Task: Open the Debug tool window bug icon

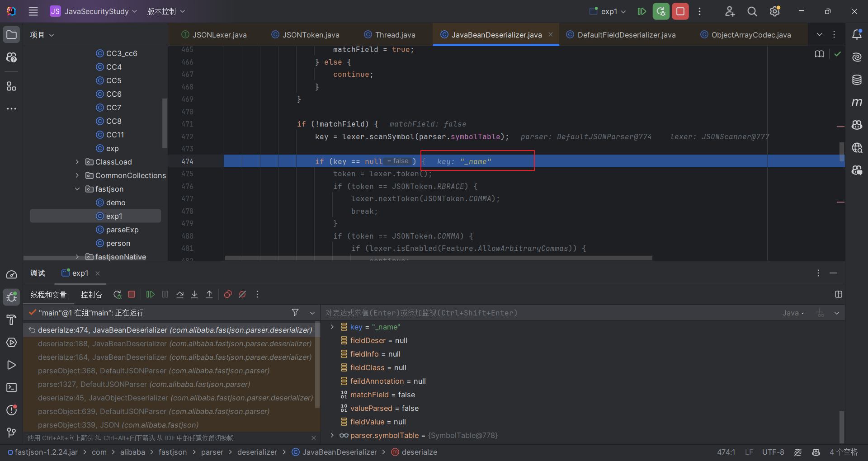Action: click(x=12, y=297)
